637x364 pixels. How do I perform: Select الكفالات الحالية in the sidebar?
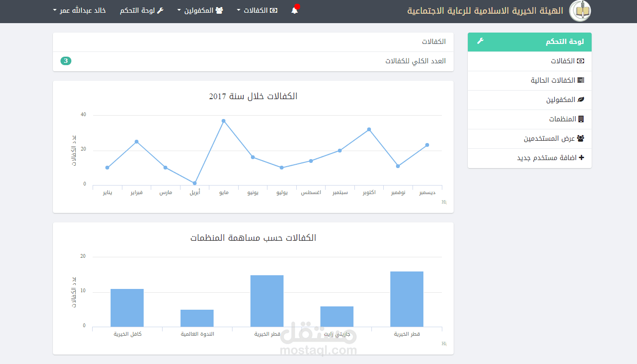(x=529, y=80)
